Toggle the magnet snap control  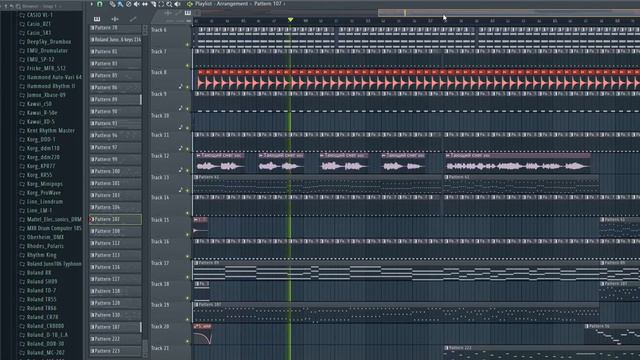tap(100, 4)
